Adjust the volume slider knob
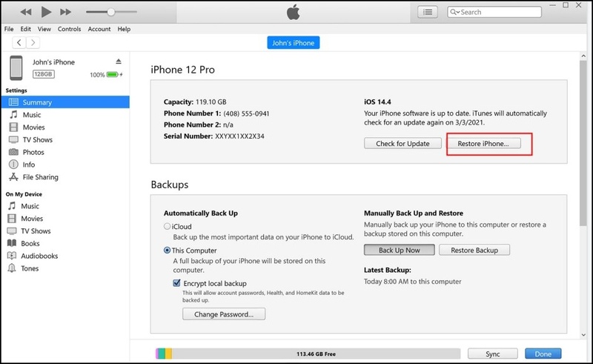Image resolution: width=593 pixels, height=364 pixels. (x=110, y=12)
